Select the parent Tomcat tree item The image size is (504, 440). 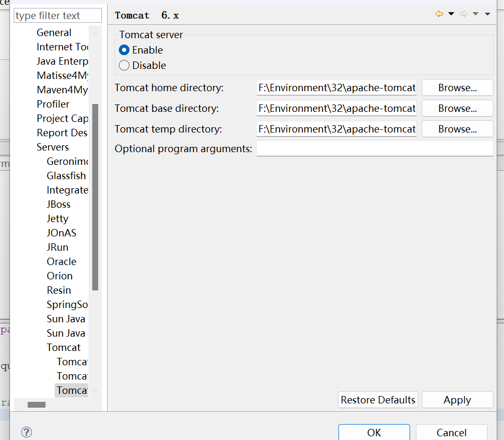pos(64,348)
